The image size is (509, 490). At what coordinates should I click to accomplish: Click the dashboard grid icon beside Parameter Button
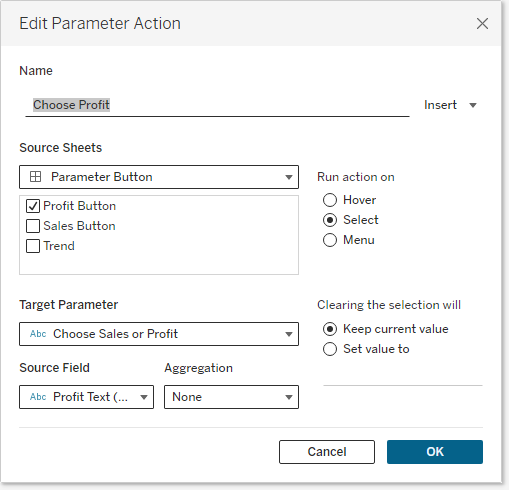(x=35, y=177)
